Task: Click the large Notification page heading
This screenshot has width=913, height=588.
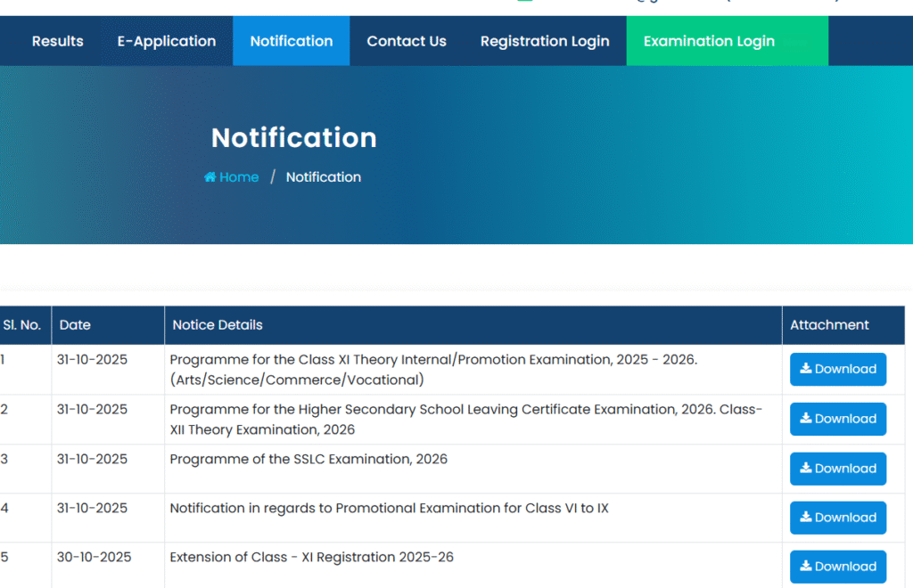Action: pos(294,138)
